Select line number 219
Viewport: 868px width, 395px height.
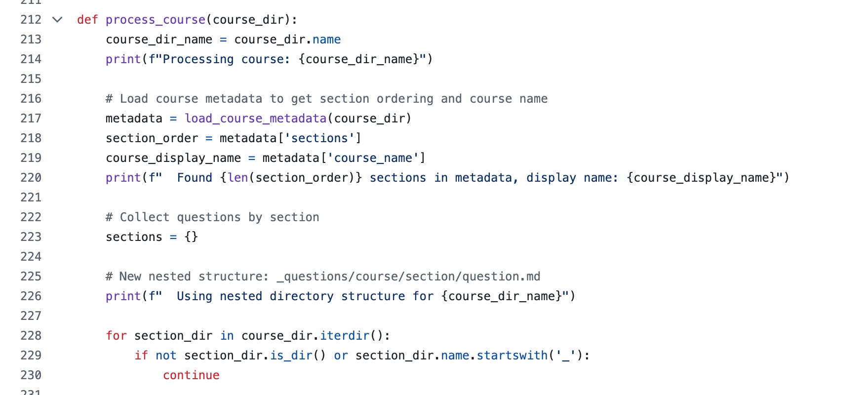point(31,158)
